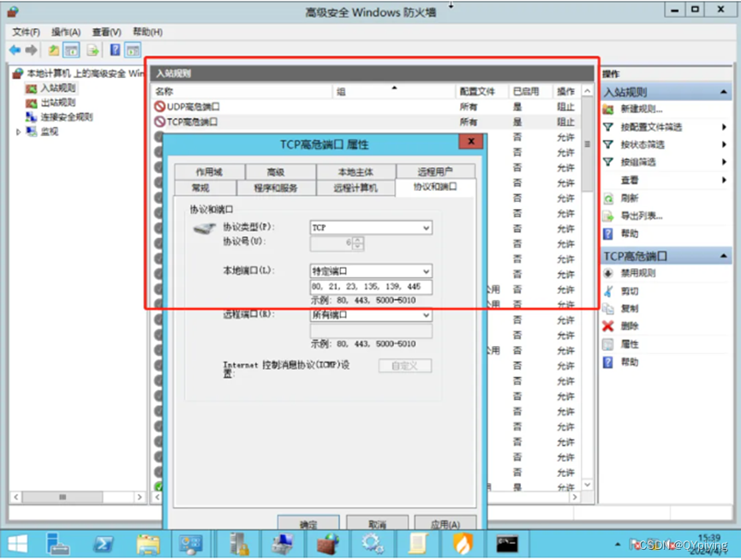Click the 确定 button in the dialog
The height and width of the screenshot is (560, 741).
pyautogui.click(x=308, y=523)
